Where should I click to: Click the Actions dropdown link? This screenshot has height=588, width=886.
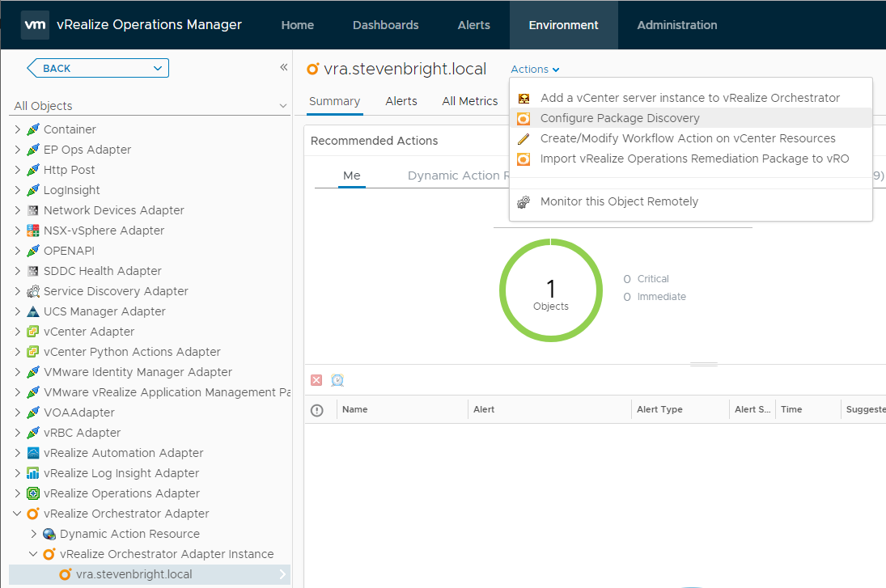[x=535, y=70]
